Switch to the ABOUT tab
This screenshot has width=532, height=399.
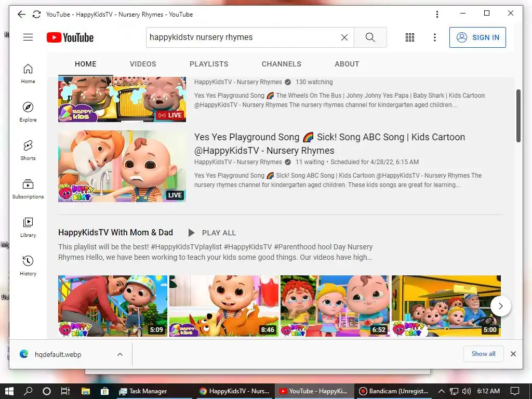click(347, 64)
